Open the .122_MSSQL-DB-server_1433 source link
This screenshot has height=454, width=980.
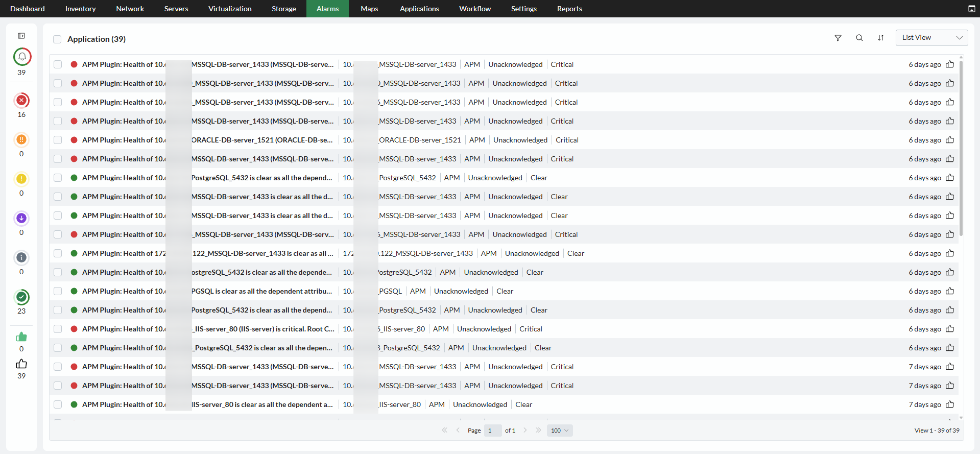coord(408,253)
